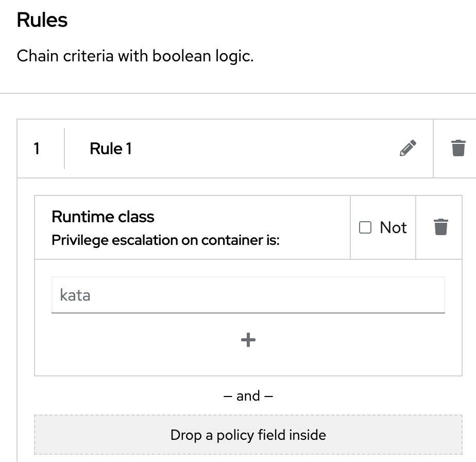Image resolution: width=476 pixels, height=462 pixels.
Task: Click empty space in the Rule 1 header bar
Action: (x=258, y=148)
